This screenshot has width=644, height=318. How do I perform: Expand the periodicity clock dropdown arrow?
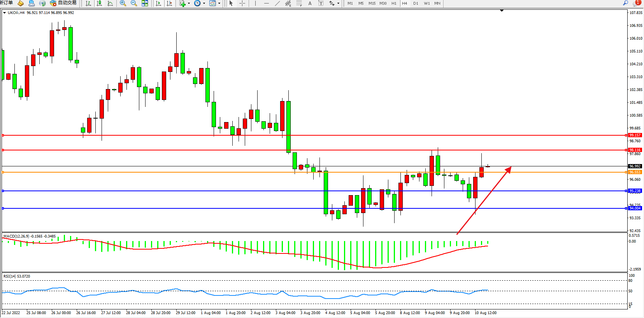[204, 3]
